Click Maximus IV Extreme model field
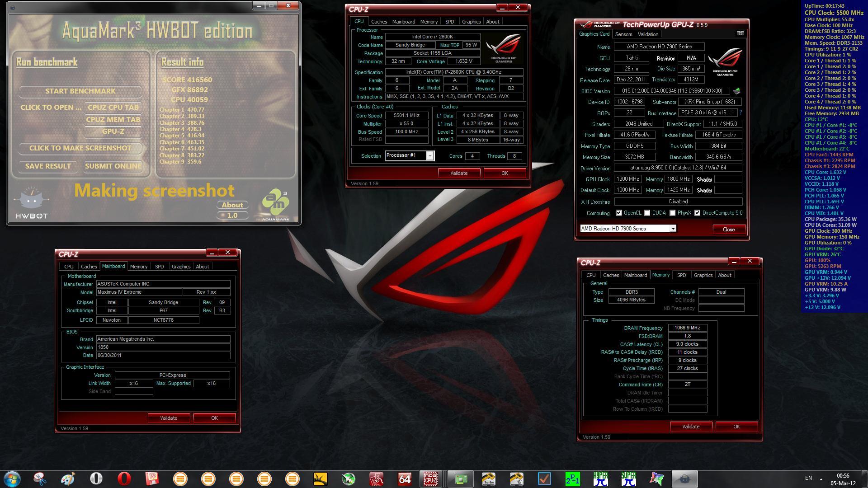The width and height of the screenshot is (868, 488). [x=139, y=292]
